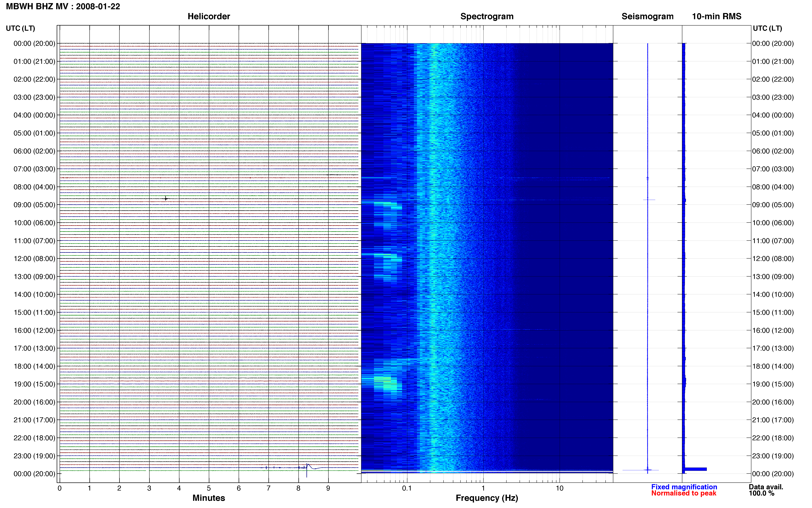This screenshot has height=508, width=812.
Task: Click right time label '22:00 (18:00)'
Action: tap(773, 438)
